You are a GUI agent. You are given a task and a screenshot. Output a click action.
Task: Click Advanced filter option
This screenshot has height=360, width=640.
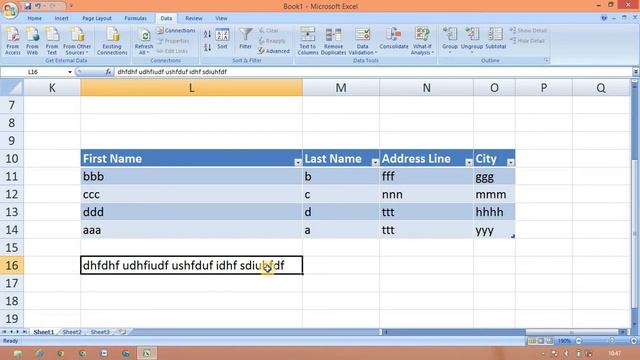point(273,51)
